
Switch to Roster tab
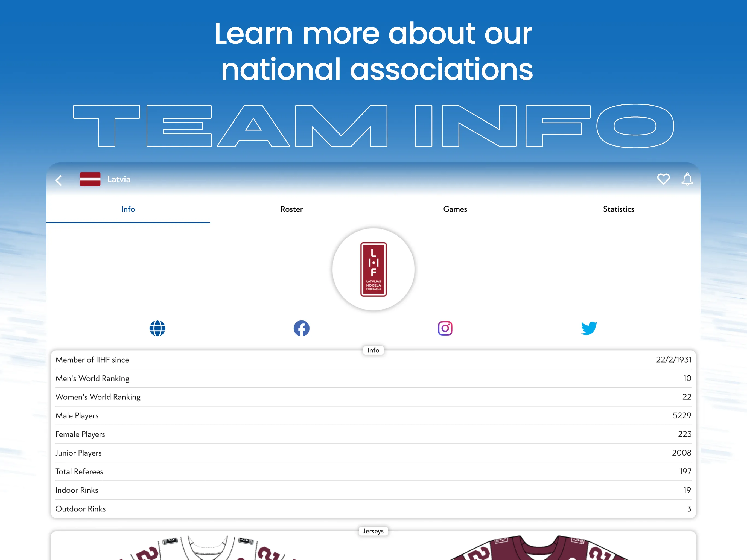[292, 209]
